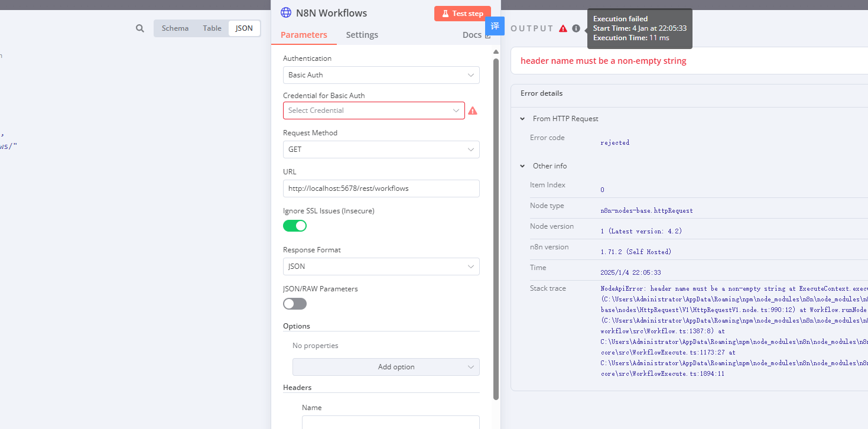Click the 'Item Index' label
This screenshot has width=868, height=429.
(548, 185)
